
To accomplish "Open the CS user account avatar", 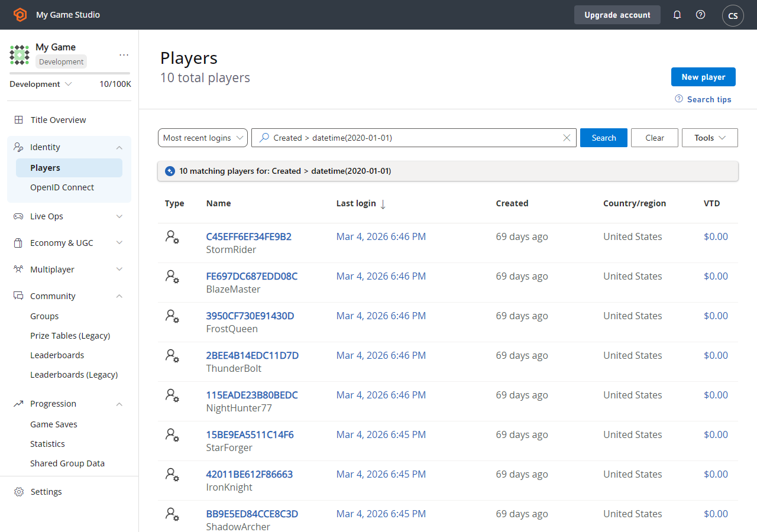I will click(x=733, y=15).
